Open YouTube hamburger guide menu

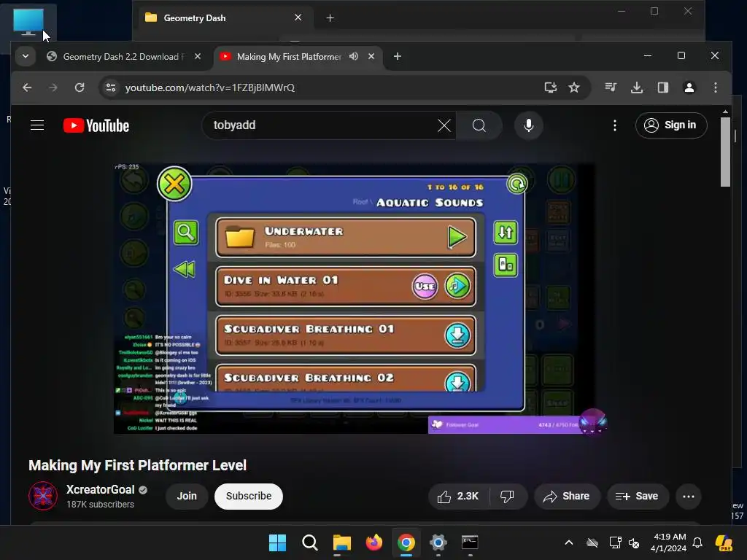[x=37, y=125]
